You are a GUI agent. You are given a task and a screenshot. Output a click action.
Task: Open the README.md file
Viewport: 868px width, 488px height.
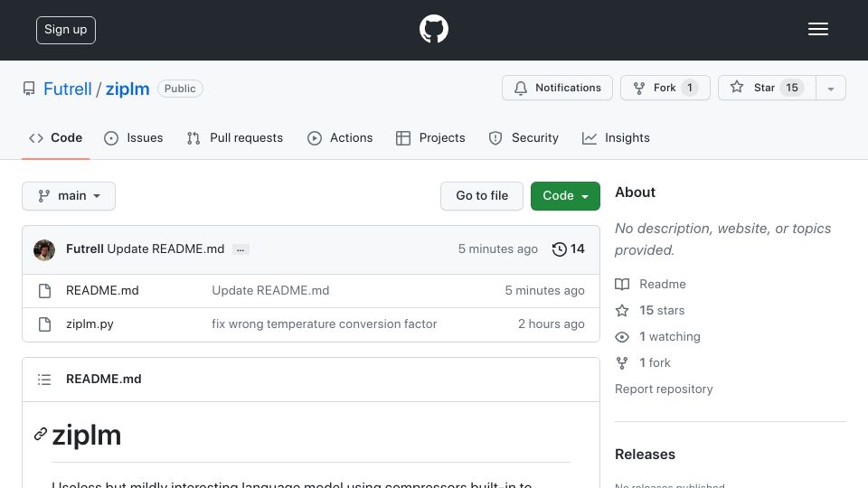102,290
